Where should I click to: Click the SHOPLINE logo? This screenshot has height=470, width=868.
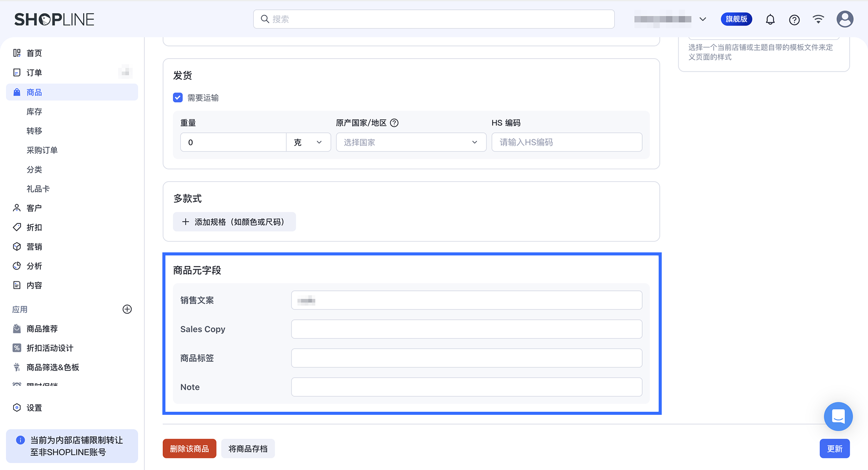point(54,19)
